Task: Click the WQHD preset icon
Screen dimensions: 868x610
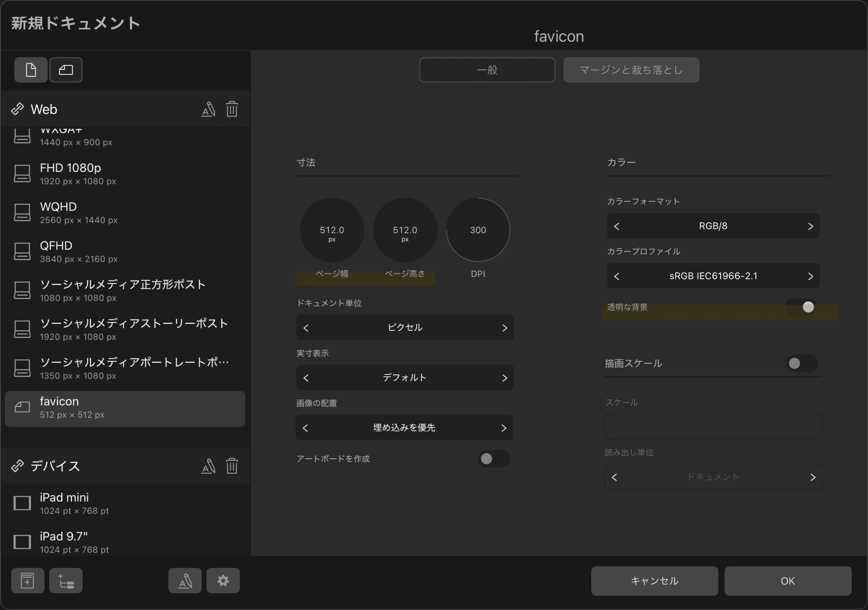Action: pos(22,213)
